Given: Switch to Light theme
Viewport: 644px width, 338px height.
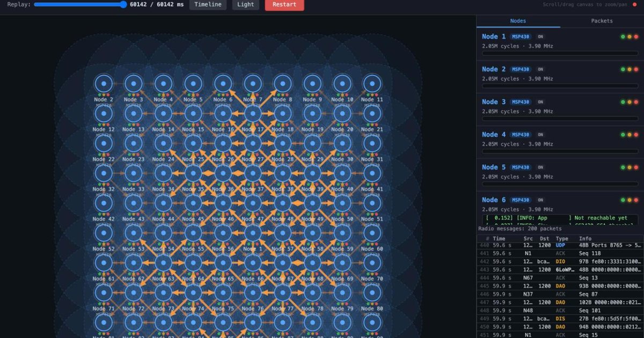Looking at the screenshot, I should click(245, 5).
